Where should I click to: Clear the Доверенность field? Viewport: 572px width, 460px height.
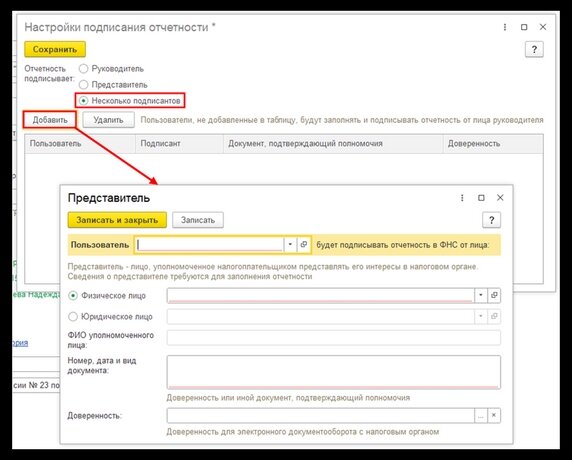pos(494,415)
